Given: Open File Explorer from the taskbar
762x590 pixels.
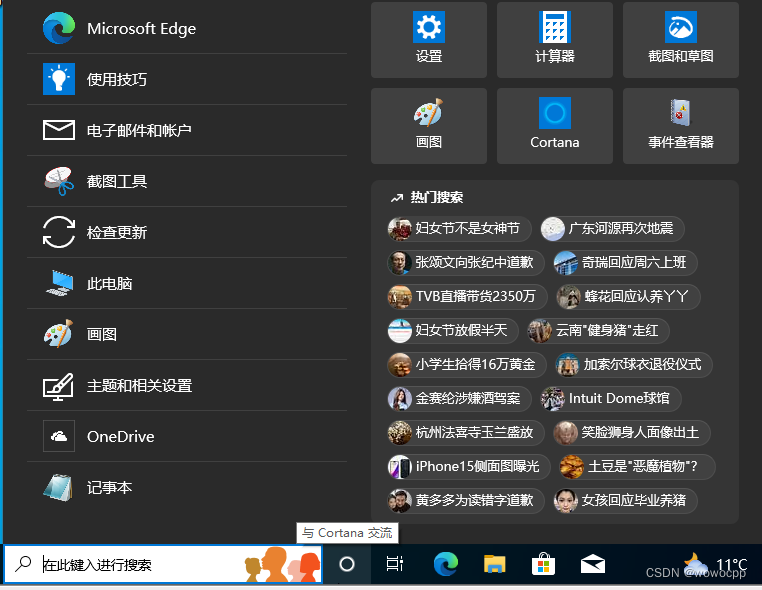Looking at the screenshot, I should pyautogui.click(x=495, y=564).
